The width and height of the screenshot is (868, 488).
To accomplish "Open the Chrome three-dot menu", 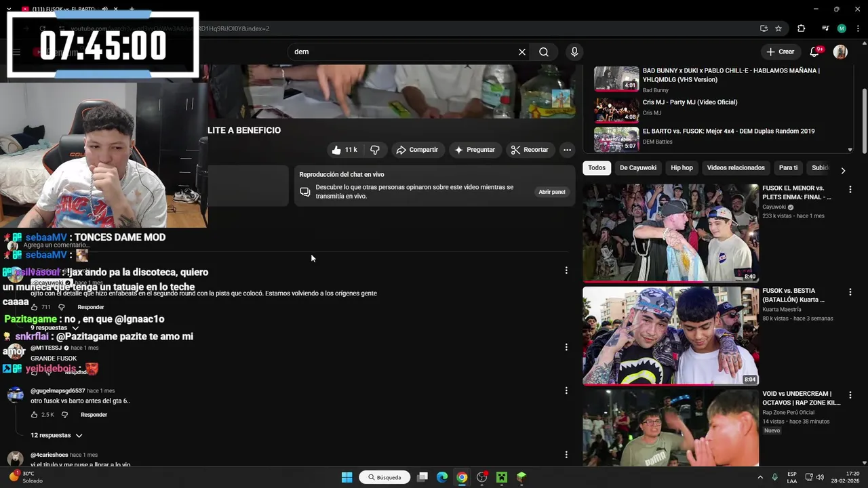I will [x=857, y=28].
